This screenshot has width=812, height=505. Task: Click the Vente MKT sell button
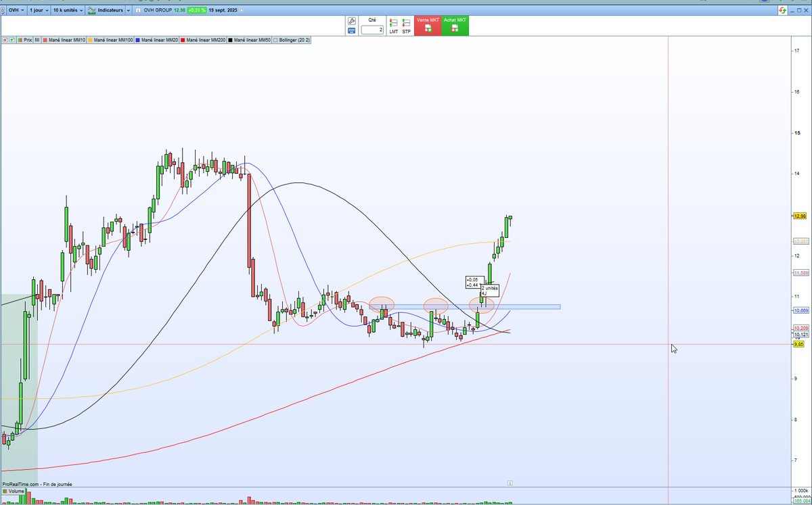point(428,26)
